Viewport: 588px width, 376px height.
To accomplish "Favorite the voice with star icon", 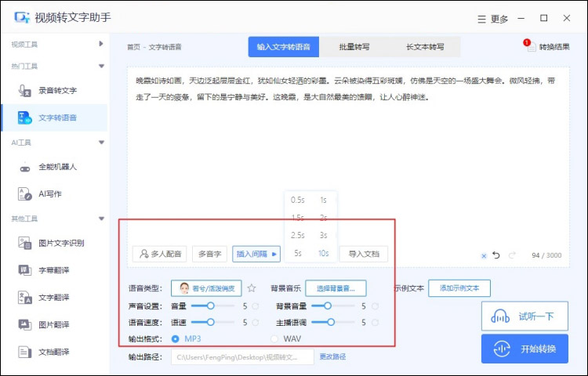I will (252, 288).
